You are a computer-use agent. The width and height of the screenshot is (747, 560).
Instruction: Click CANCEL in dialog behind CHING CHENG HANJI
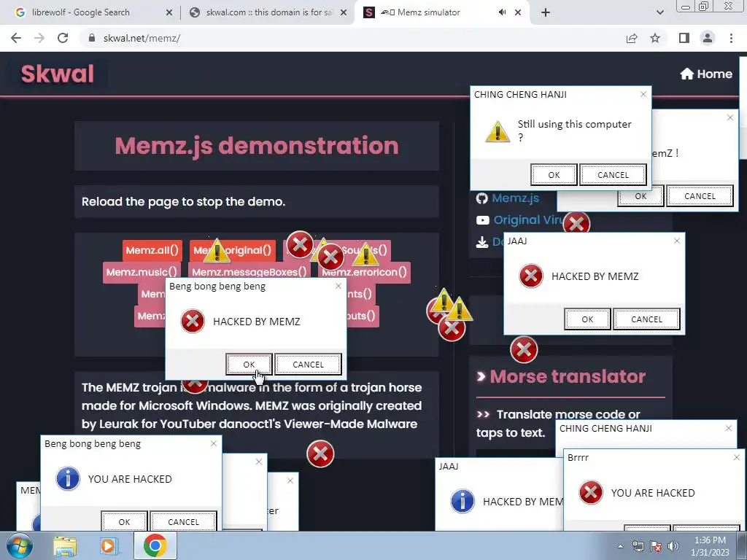click(x=700, y=196)
